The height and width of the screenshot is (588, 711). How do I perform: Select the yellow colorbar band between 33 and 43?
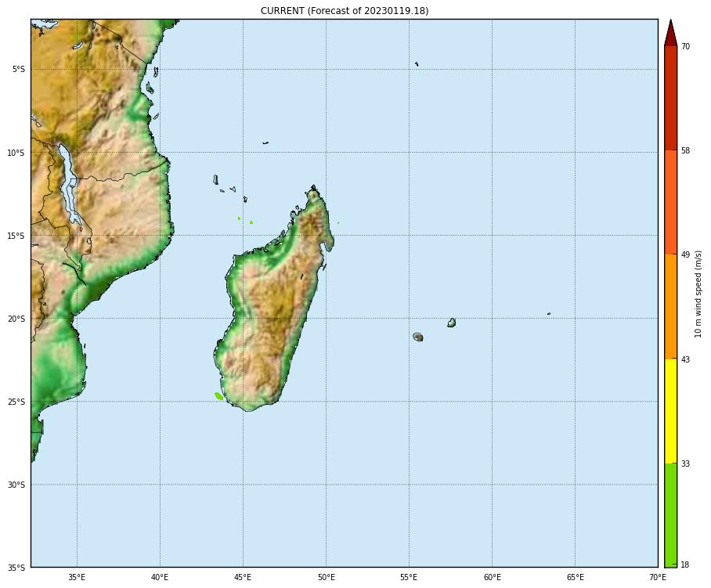tap(670, 411)
